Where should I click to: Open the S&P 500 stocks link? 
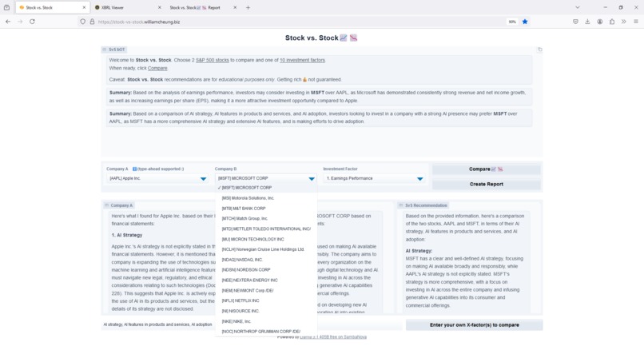(213, 60)
